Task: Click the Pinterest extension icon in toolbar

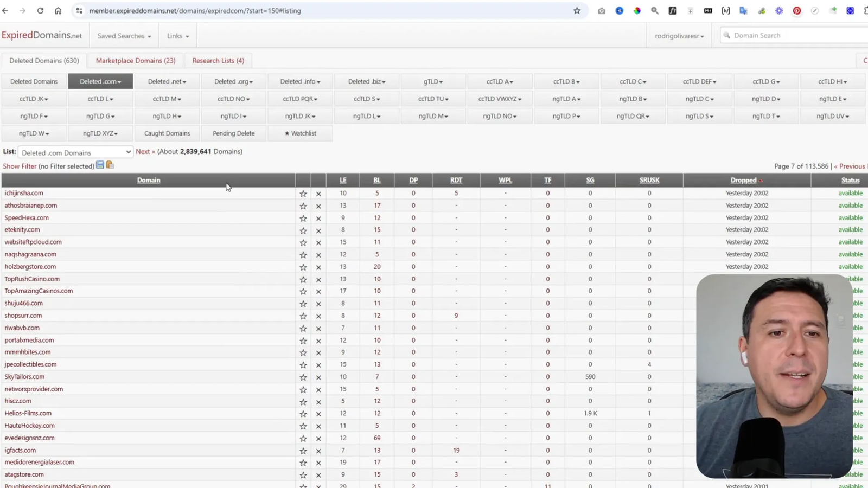Action: point(796,11)
